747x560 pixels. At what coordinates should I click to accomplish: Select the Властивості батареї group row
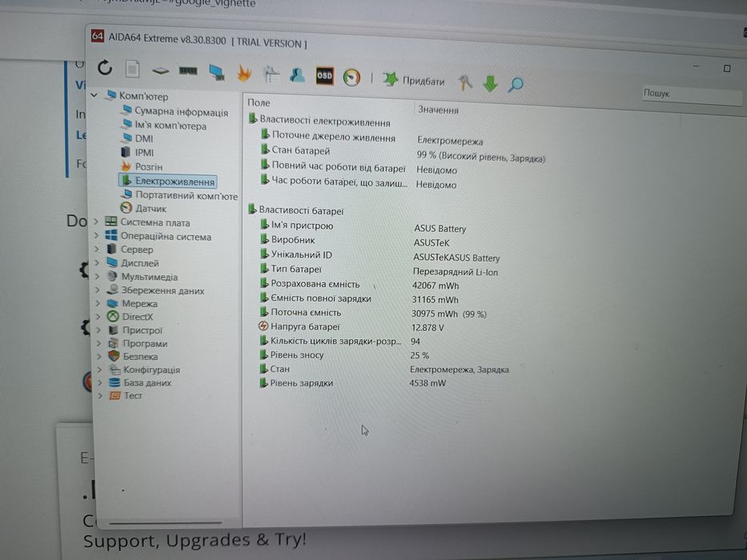point(296,210)
